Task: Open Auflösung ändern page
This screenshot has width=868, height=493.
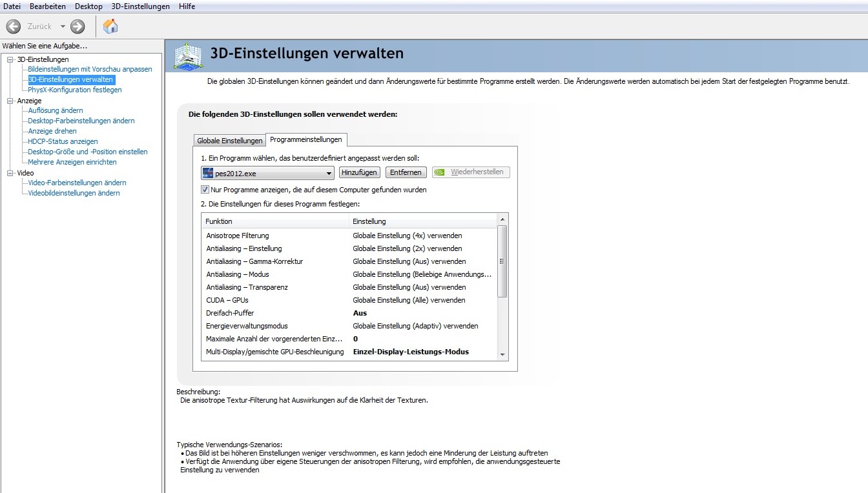Action: point(56,110)
